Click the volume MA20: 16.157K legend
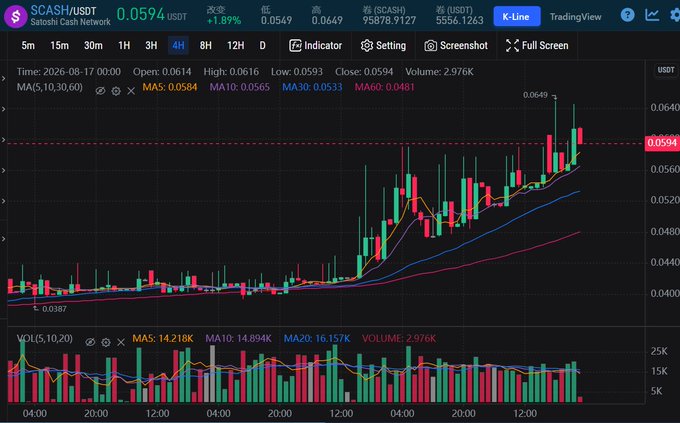Screen dimensions: 680x423 tap(317, 338)
